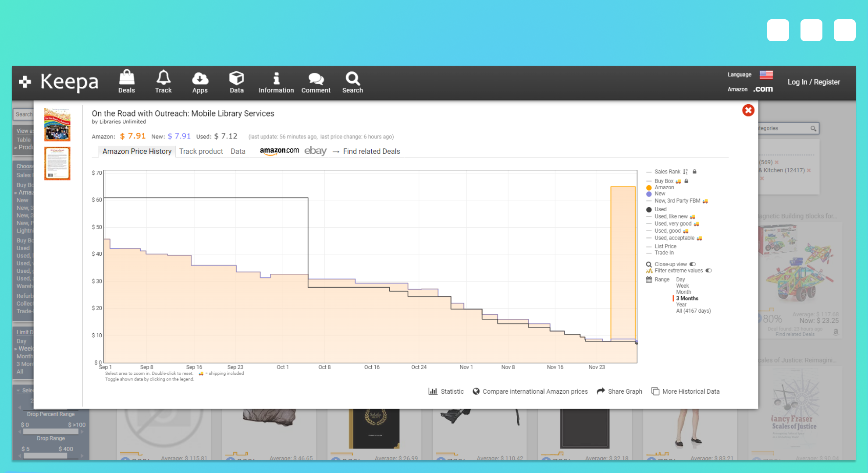Viewport: 868px width, 473px height.
Task: Click the Share Graph arrow icon
Action: [601, 391]
